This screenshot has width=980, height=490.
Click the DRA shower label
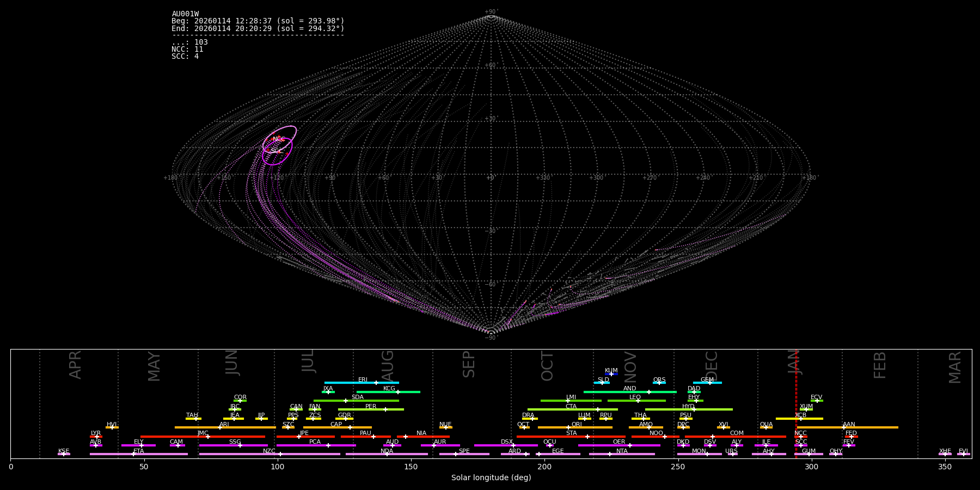coord(528,415)
